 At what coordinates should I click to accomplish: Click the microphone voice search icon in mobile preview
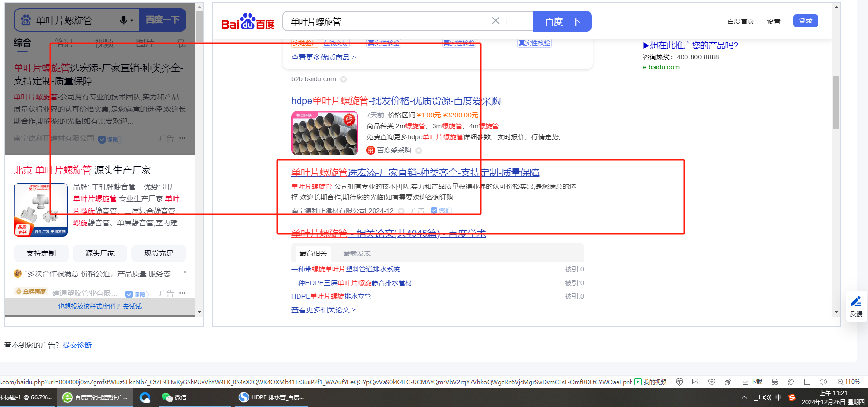click(x=124, y=20)
